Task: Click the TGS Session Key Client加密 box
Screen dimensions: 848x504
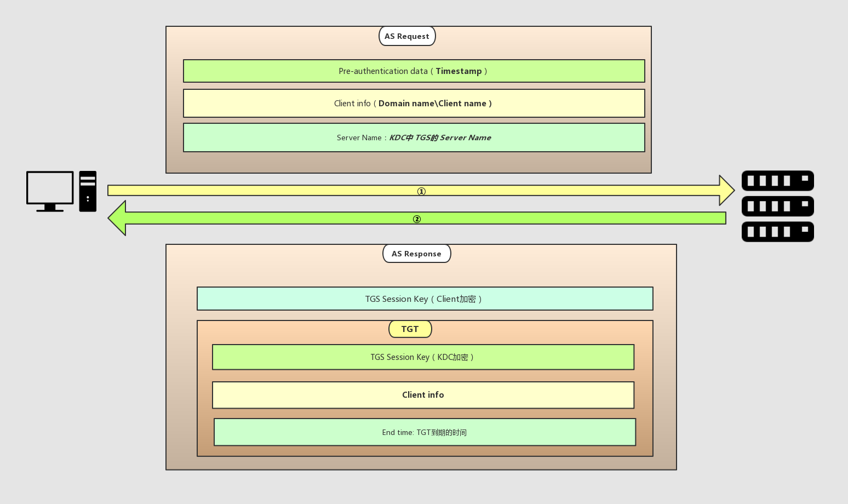Action: [x=425, y=299]
